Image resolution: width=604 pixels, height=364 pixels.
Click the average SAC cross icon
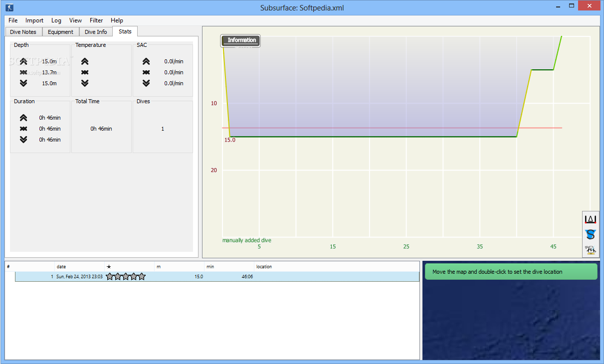pyautogui.click(x=146, y=72)
